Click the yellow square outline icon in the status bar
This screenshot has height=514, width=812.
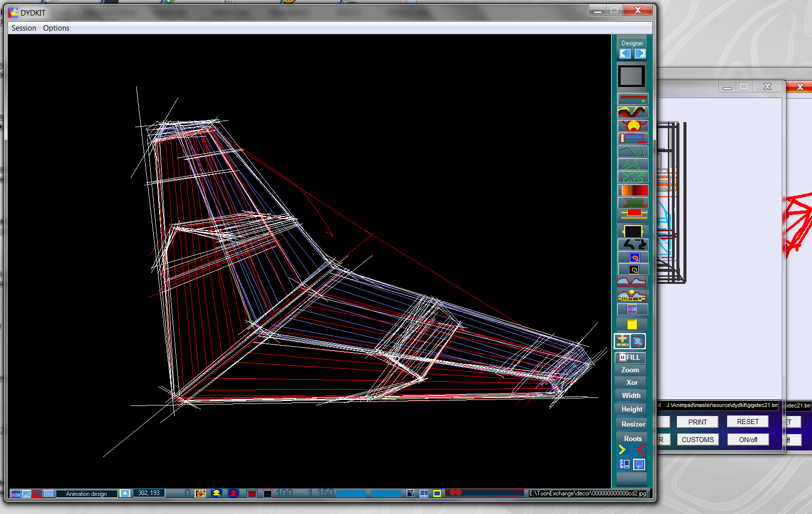[x=437, y=493]
